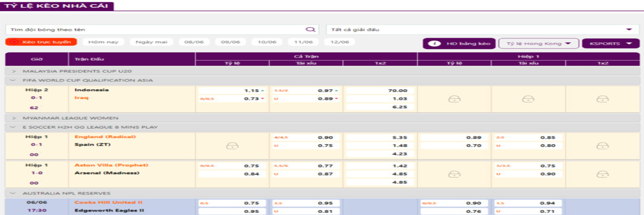Click the 70.00 odds for Indonesia win
This screenshot has width=644, height=215.
(380, 91)
